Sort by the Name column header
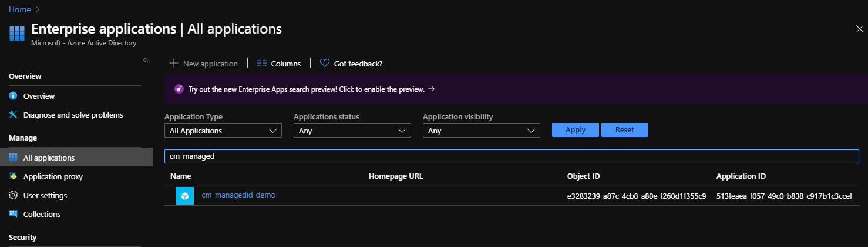 coord(181,176)
